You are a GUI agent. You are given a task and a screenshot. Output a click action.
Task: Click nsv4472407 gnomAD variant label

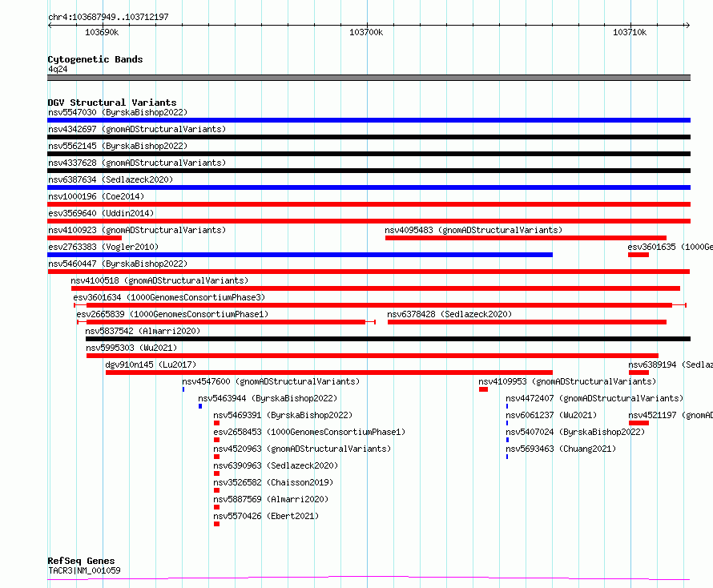[594, 398]
